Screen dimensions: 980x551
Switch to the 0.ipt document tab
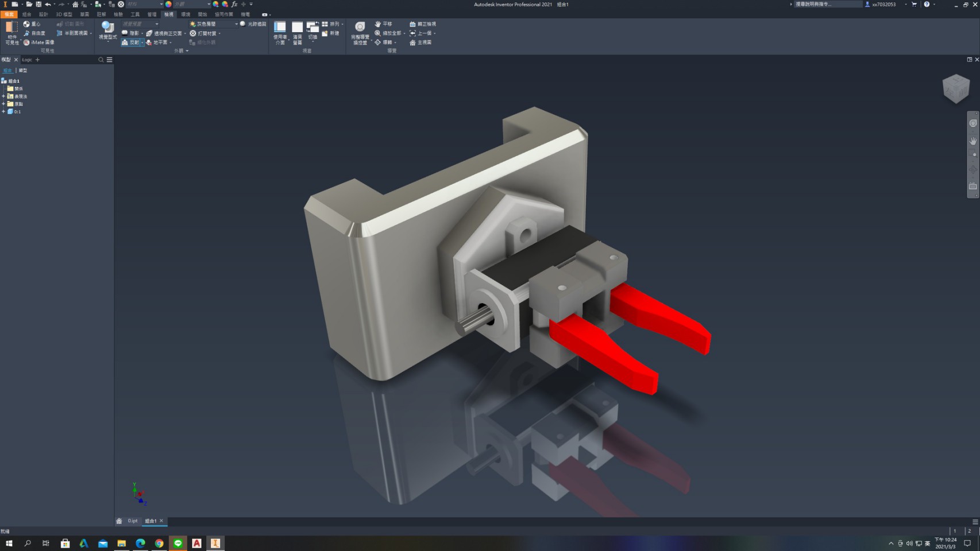click(x=133, y=521)
